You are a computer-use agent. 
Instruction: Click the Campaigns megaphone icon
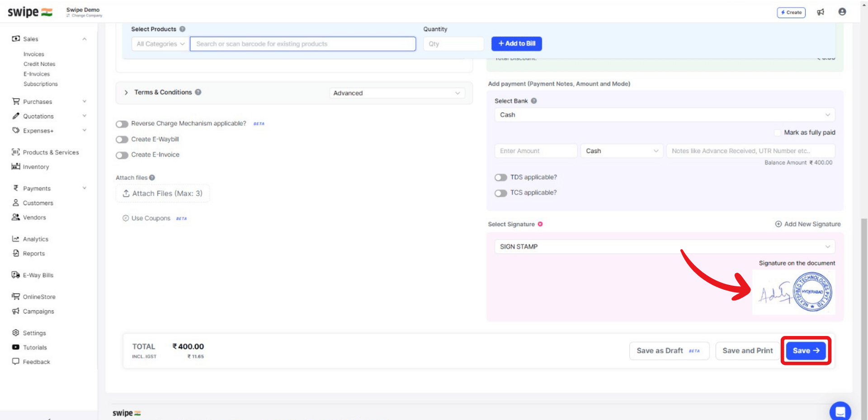pos(16,311)
